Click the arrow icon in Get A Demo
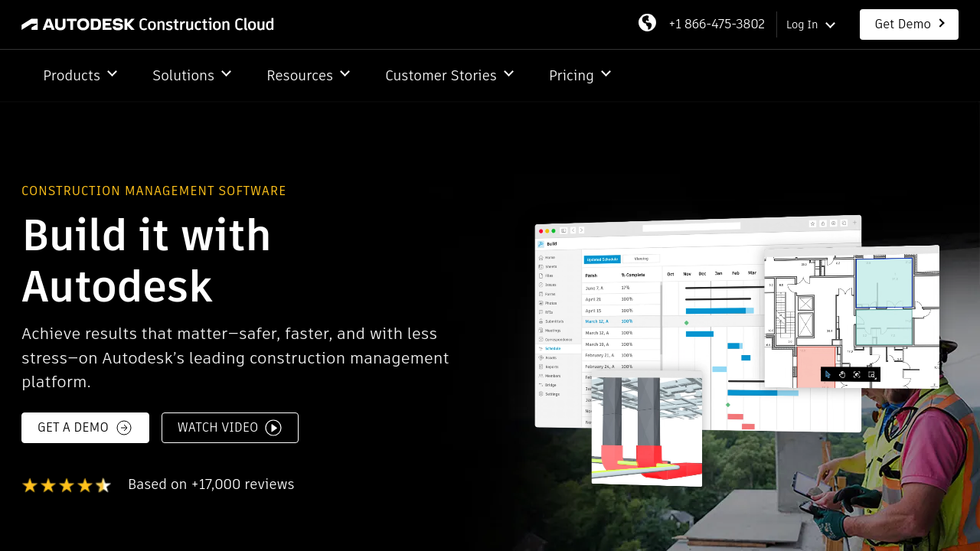The height and width of the screenshot is (551, 980). coord(124,428)
